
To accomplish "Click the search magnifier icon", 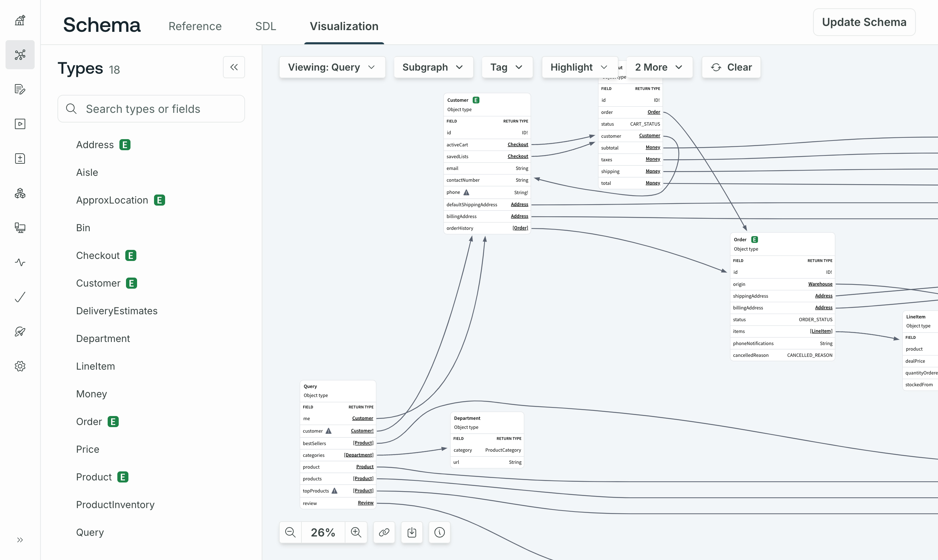I will coord(71,109).
